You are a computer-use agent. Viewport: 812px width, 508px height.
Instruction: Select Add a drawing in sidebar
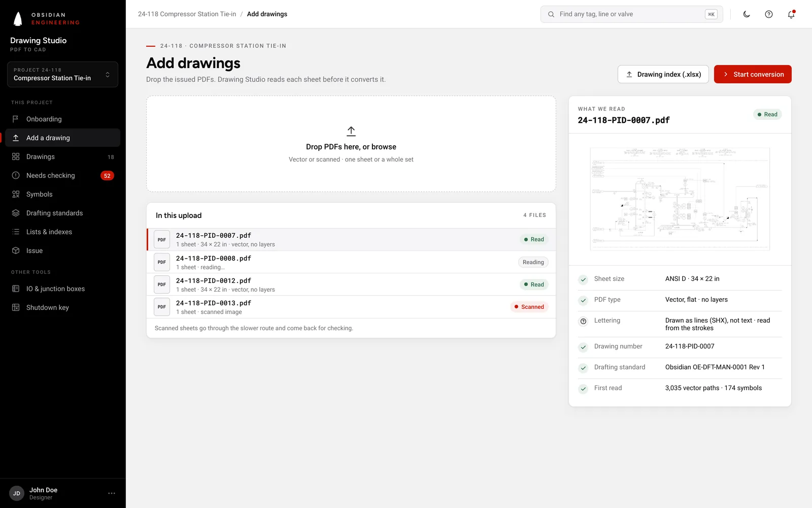point(62,138)
